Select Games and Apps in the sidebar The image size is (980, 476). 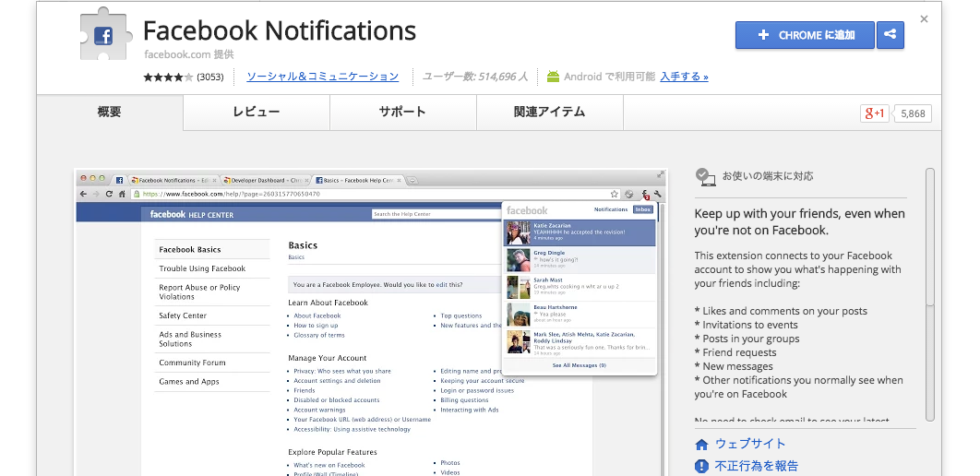[189, 382]
